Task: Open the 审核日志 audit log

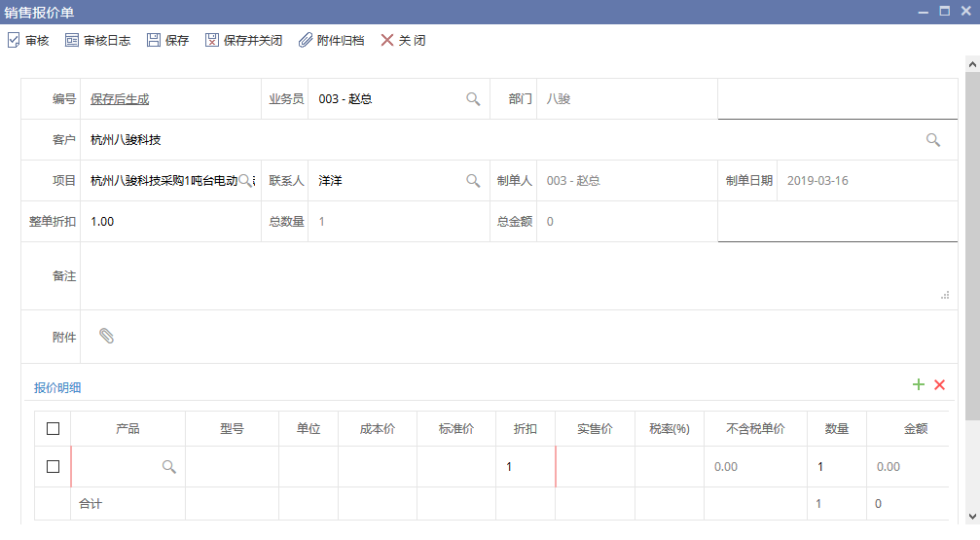Action: 72,41
